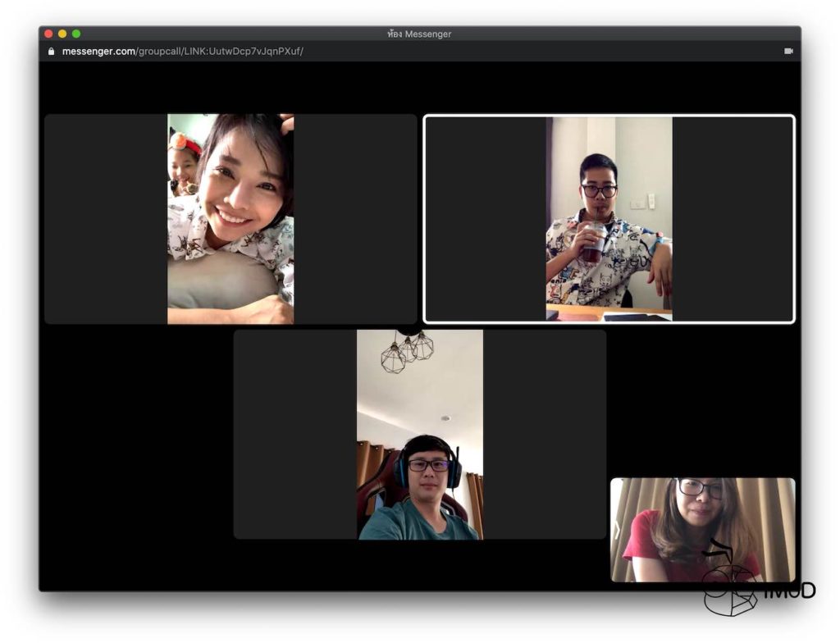This screenshot has height=643, width=840.
Task: Click the padlock icon beside messenger.com
Action: [x=52, y=51]
